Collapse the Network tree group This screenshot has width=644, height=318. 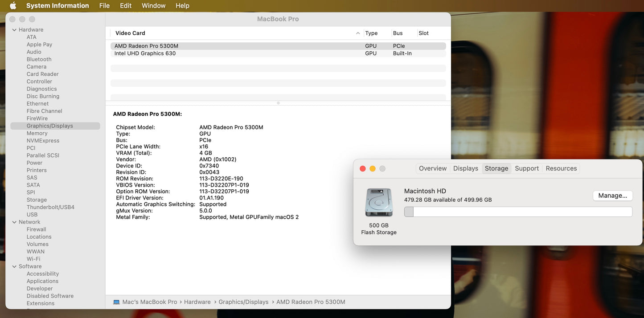pos(14,222)
